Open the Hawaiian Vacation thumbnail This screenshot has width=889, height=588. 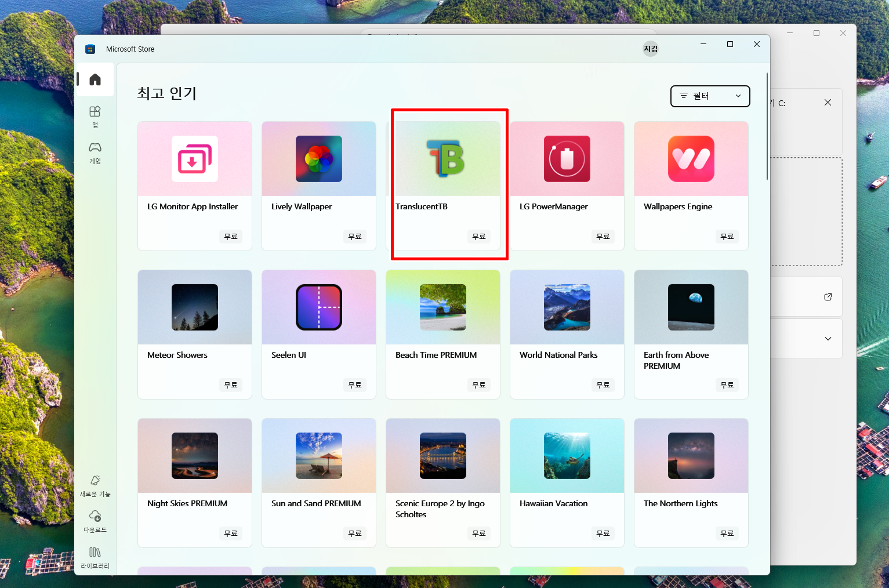coord(567,456)
